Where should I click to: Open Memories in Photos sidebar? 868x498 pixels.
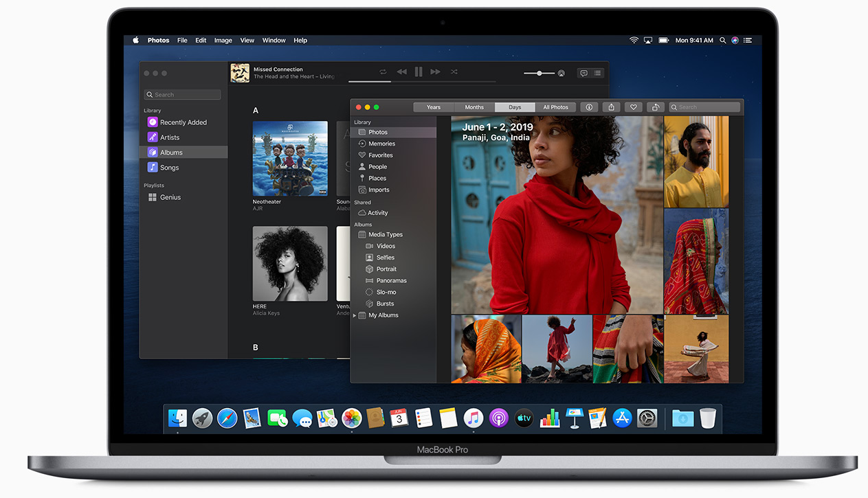381,144
